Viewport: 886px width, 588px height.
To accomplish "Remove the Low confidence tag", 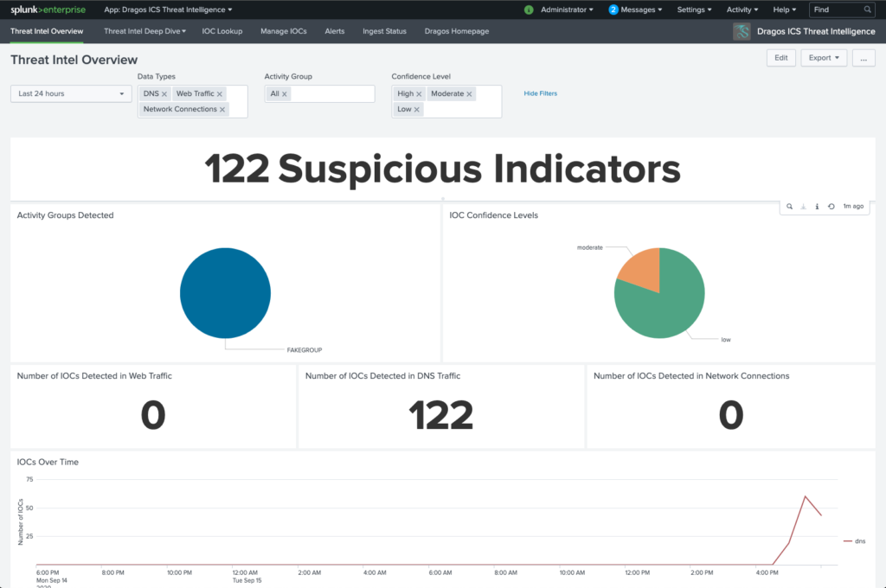I will 416,110.
